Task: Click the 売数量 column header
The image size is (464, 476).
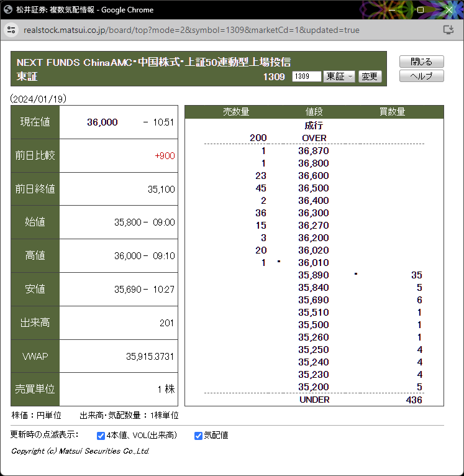Action: tap(236, 112)
